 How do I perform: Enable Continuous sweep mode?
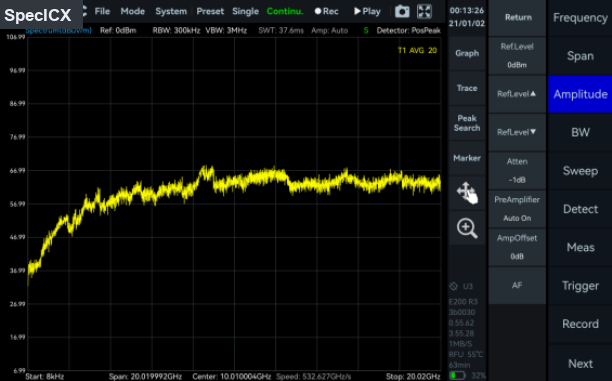click(x=285, y=11)
